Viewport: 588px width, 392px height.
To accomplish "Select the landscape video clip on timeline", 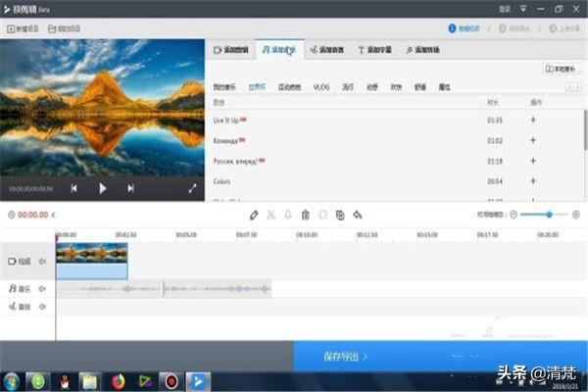I will [92, 261].
